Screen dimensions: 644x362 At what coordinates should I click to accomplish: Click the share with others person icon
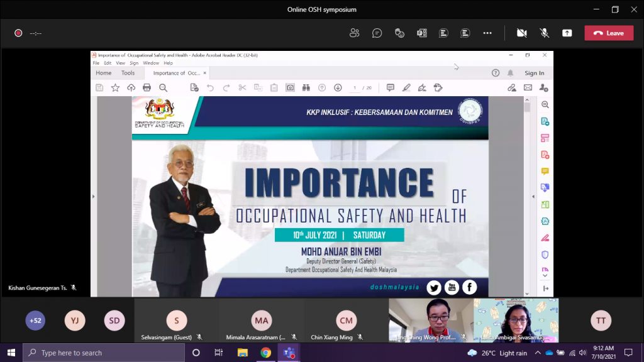(x=544, y=87)
